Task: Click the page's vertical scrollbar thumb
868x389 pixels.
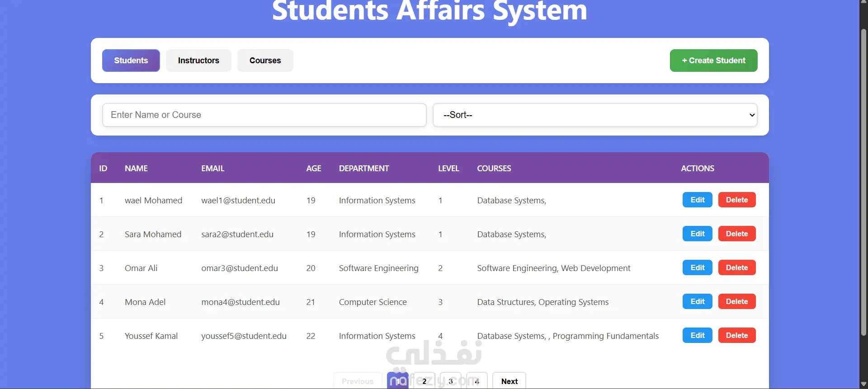Action: 863,181
